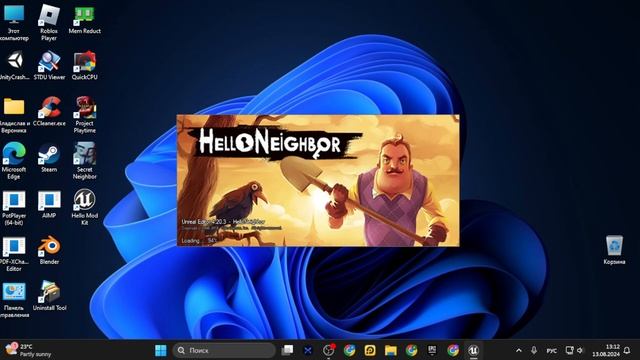This screenshot has height=360, width=640.
Task: Open Epic Games Launcher taskbar icon
Action: click(432, 350)
